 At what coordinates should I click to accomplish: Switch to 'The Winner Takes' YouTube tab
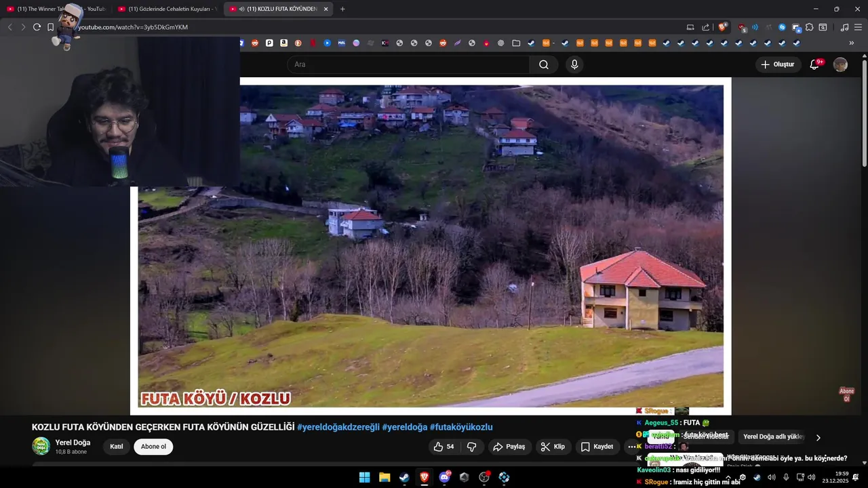[56, 9]
